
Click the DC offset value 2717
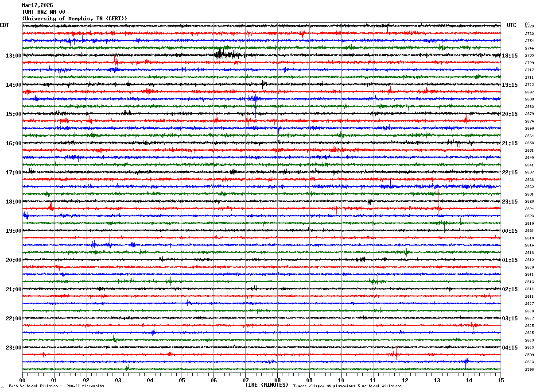pos(529,70)
